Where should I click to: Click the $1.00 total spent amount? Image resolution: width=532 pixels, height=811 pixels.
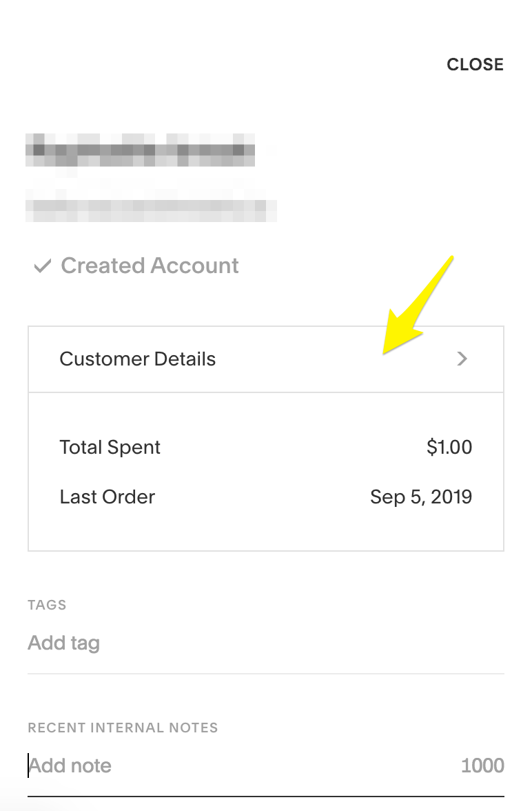point(449,447)
